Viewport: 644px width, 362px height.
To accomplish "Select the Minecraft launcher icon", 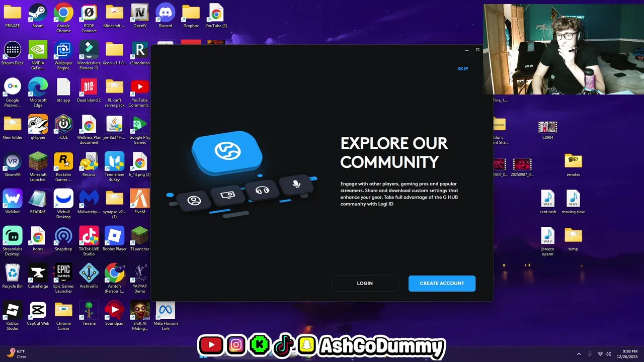I will (x=38, y=166).
